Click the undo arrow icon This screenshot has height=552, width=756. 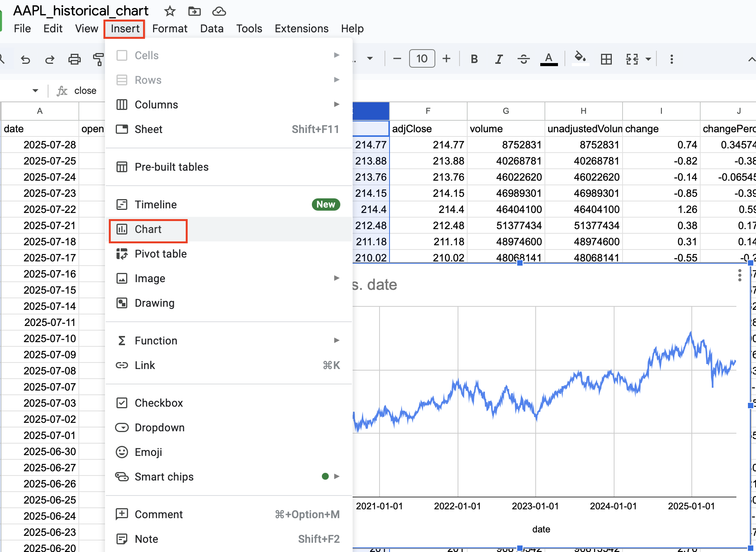coord(25,59)
